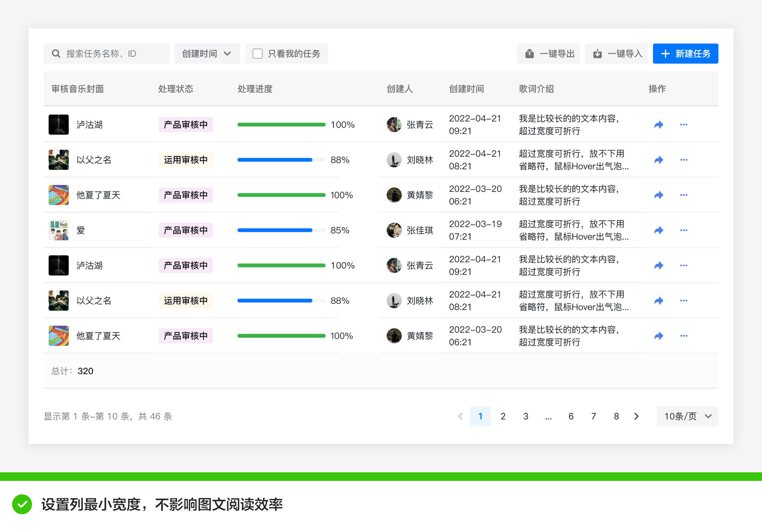The width and height of the screenshot is (762, 532).
Task: Click share arrow for 刘晓林 88% first row
Action: 659,160
